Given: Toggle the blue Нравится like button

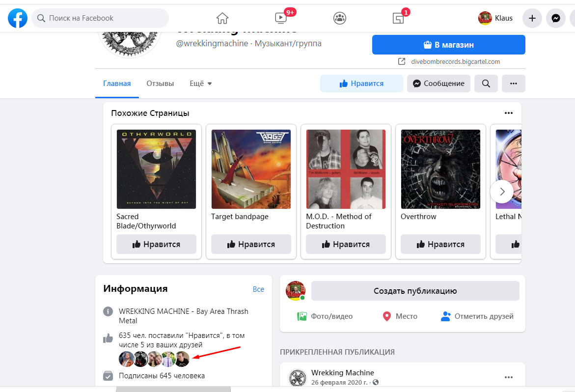Looking at the screenshot, I should coord(361,83).
